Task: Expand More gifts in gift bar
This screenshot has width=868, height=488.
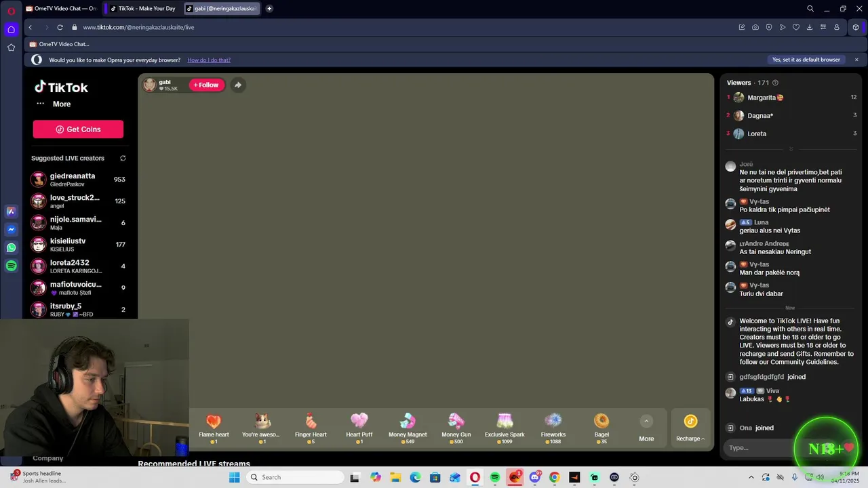Action: (646, 429)
